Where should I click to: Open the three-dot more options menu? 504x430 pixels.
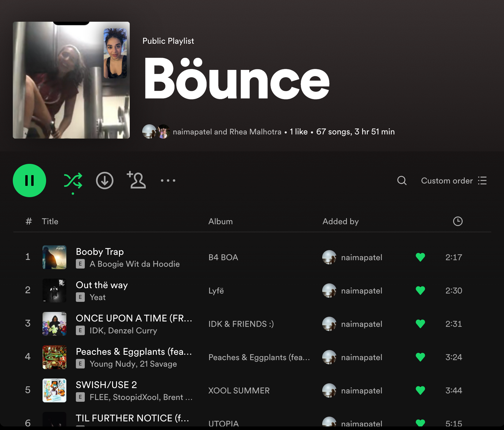(x=168, y=181)
